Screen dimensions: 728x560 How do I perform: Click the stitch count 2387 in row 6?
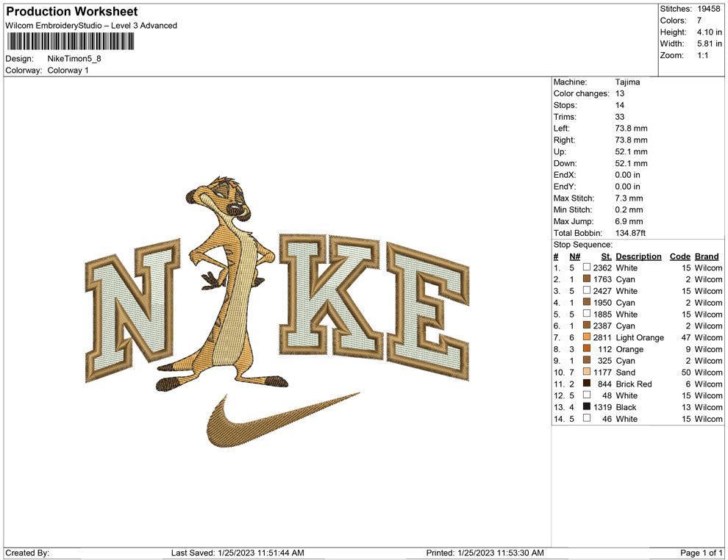coord(602,326)
